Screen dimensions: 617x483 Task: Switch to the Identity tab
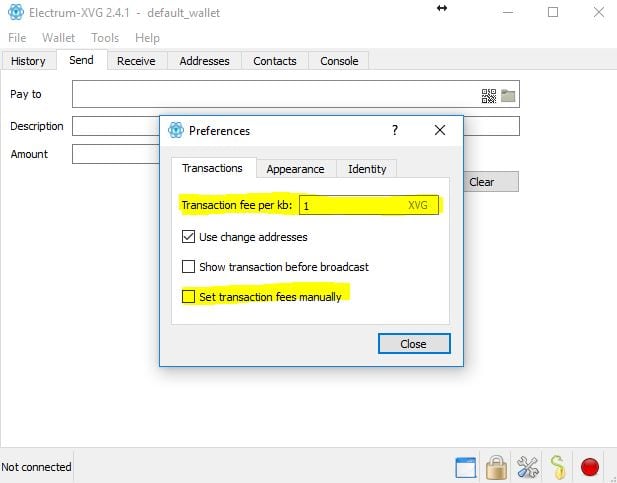coord(367,169)
